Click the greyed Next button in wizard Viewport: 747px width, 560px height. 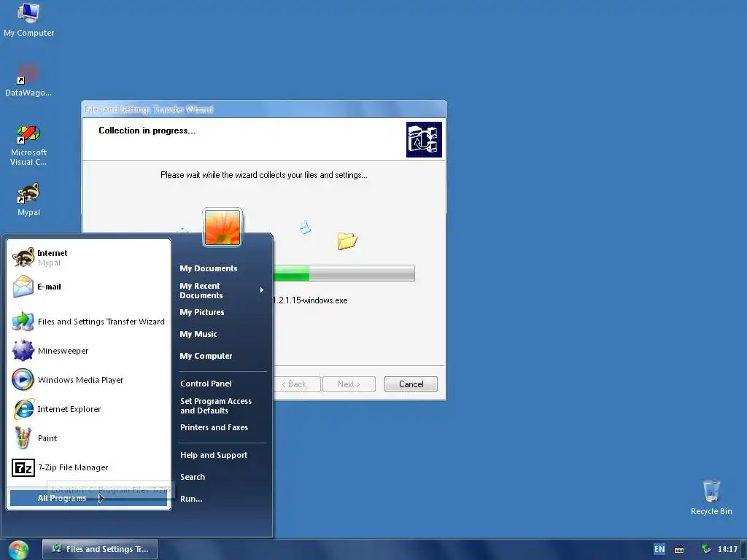[x=349, y=384]
